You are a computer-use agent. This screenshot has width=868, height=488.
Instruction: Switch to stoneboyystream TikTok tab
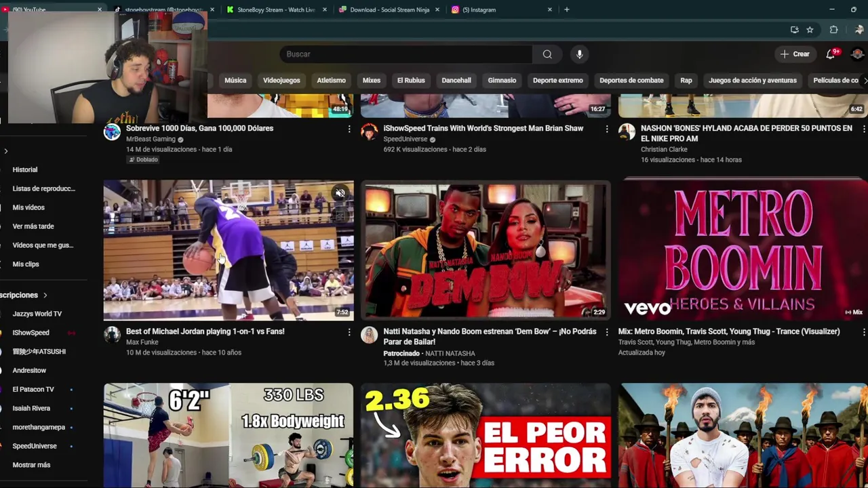[163, 9]
